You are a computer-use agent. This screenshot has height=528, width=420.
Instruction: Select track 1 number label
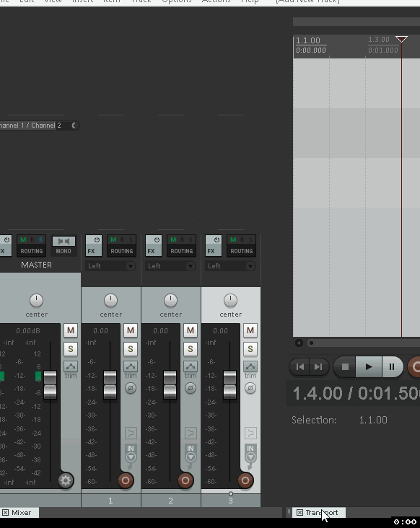pos(111,501)
